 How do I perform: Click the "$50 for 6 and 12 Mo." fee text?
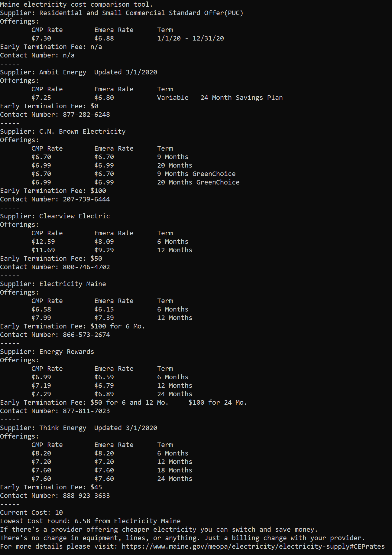(x=129, y=403)
